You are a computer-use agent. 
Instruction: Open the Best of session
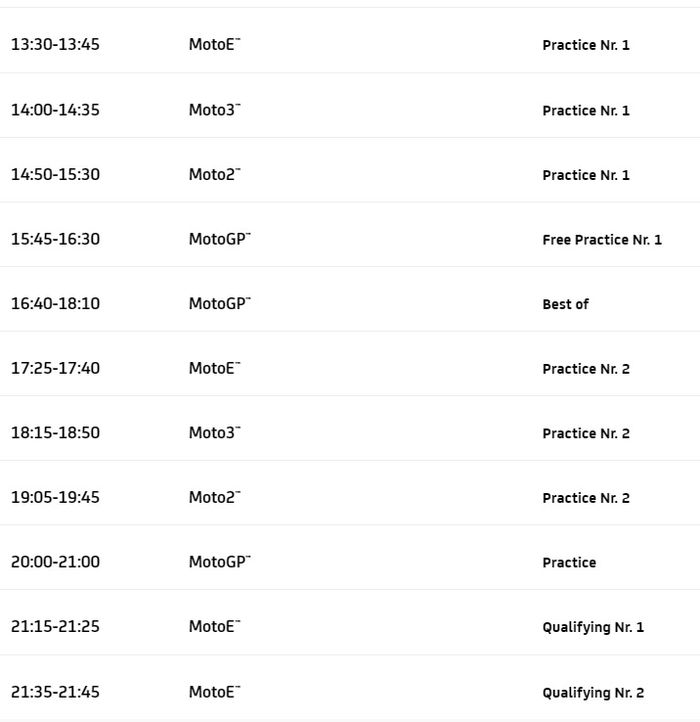point(565,304)
